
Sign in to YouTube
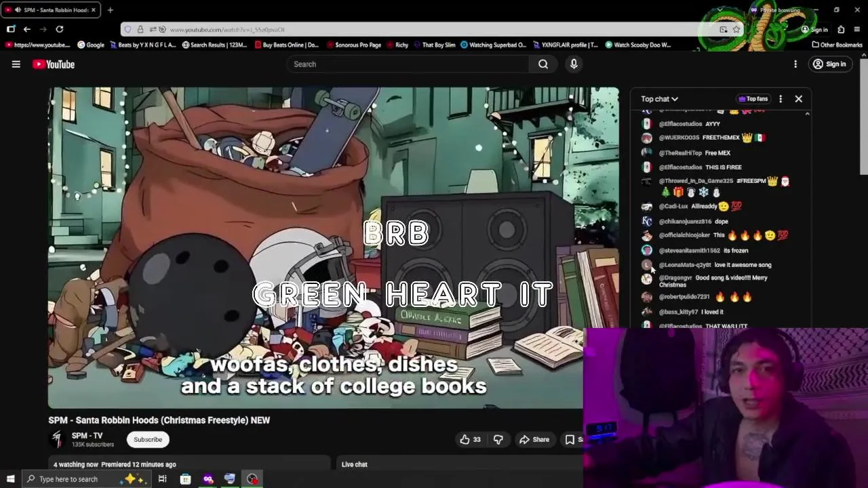829,64
